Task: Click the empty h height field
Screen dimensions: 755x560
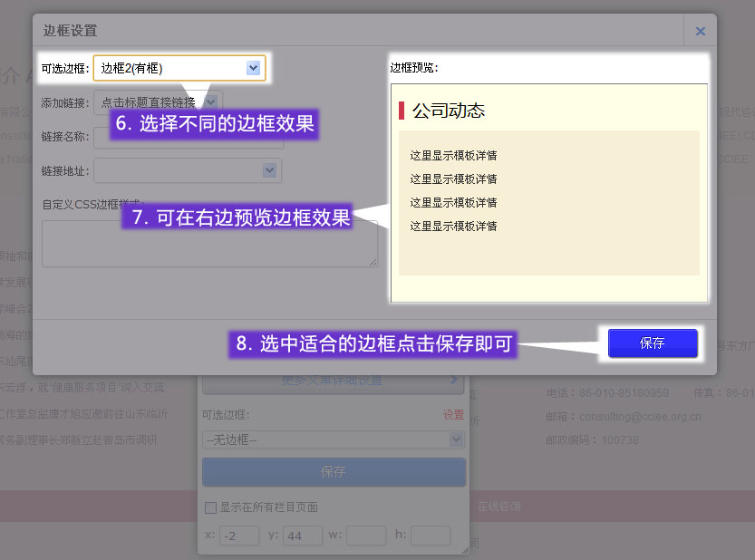Action: [x=431, y=536]
